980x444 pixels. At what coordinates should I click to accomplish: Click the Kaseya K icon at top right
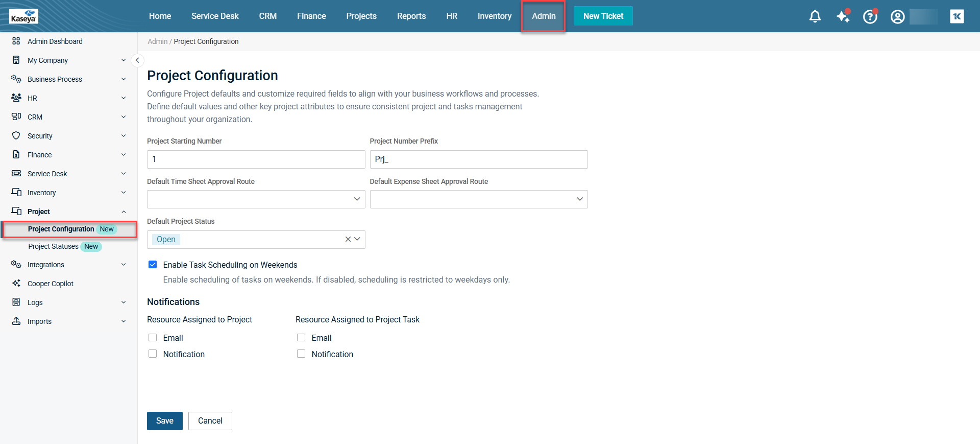[957, 16]
